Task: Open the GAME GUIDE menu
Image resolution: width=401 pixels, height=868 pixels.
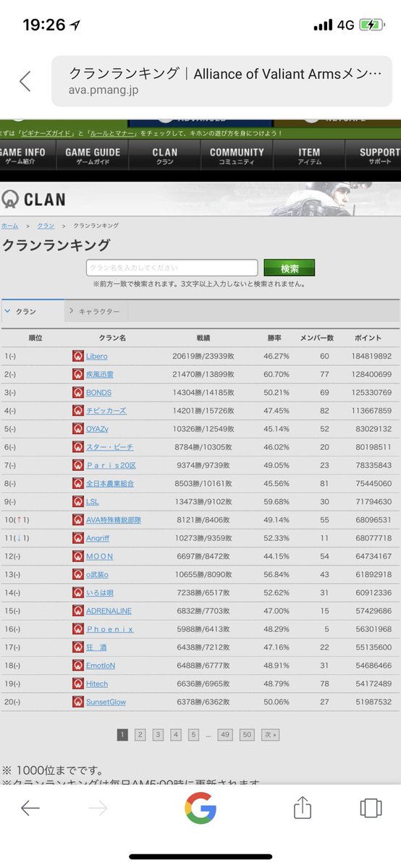Action: (93, 156)
